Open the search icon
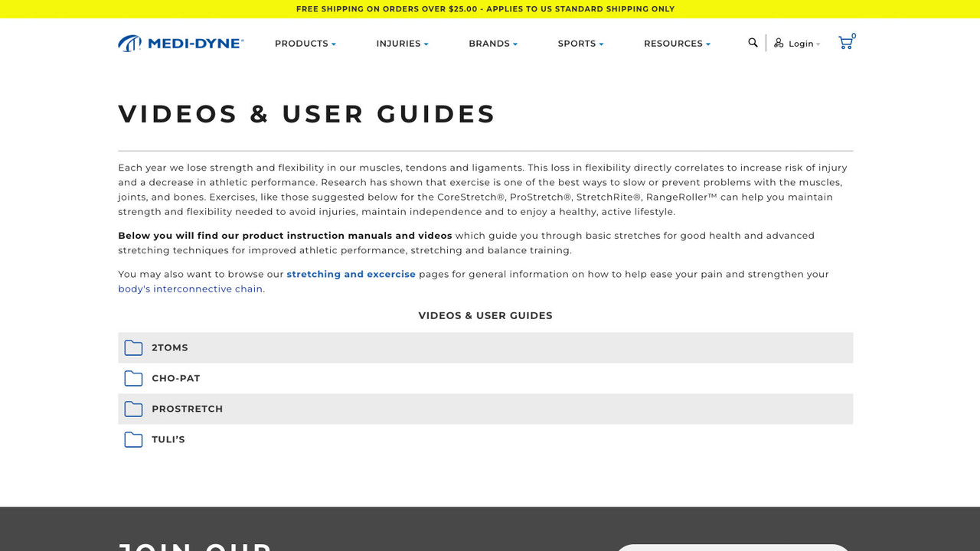This screenshot has height=551, width=980. tap(753, 42)
